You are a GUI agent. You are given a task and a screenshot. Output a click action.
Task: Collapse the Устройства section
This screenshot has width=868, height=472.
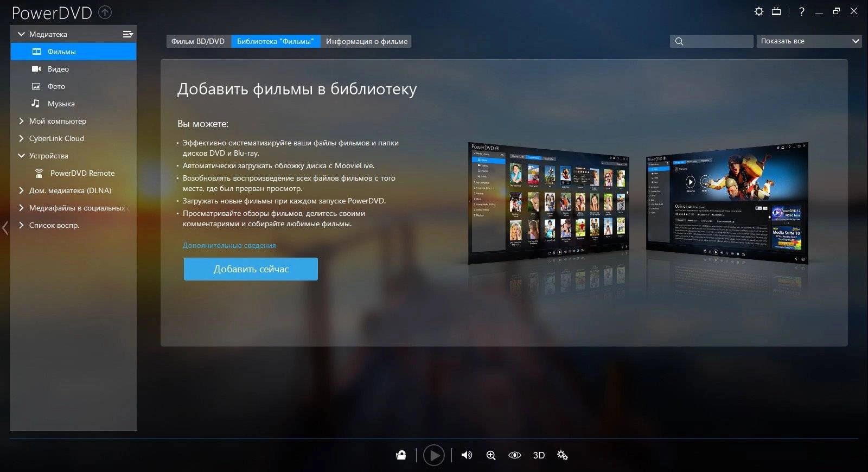[x=21, y=156]
